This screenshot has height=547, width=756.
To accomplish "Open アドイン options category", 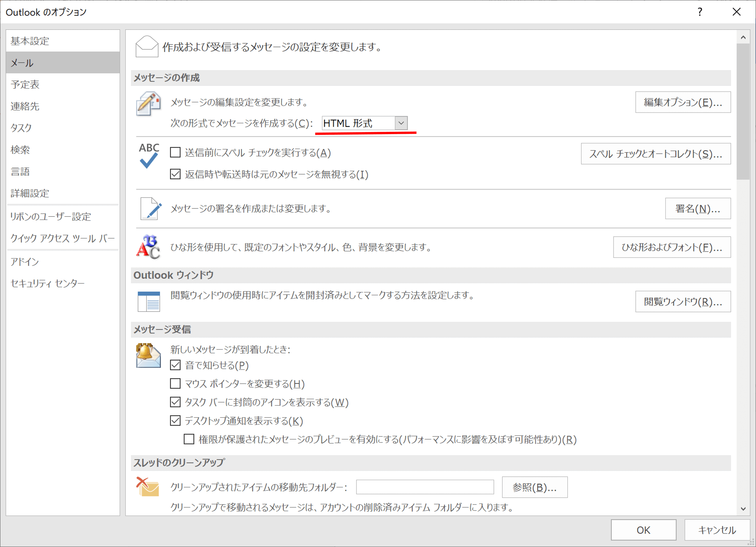I will 63,262.
